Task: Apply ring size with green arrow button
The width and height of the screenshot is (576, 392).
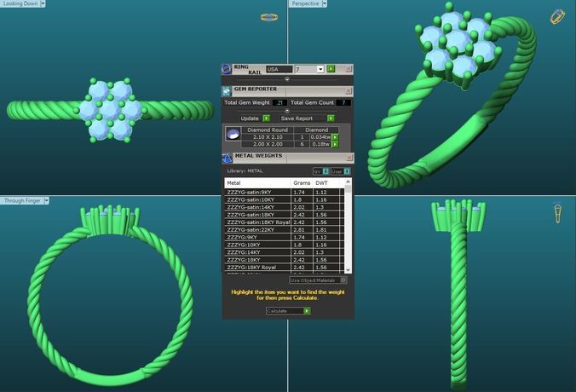Action: (331, 69)
